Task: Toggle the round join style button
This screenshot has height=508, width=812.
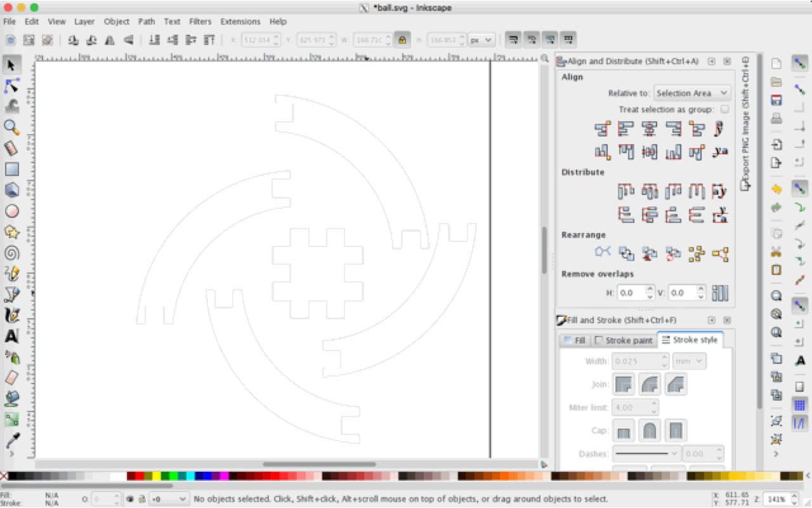Action: (650, 384)
